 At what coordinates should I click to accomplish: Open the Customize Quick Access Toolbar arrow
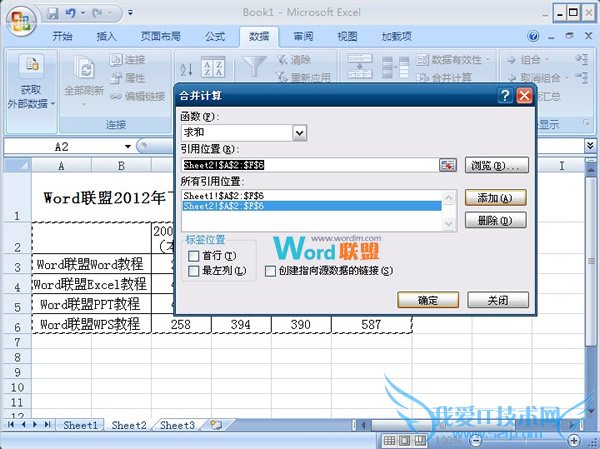[x=130, y=13]
